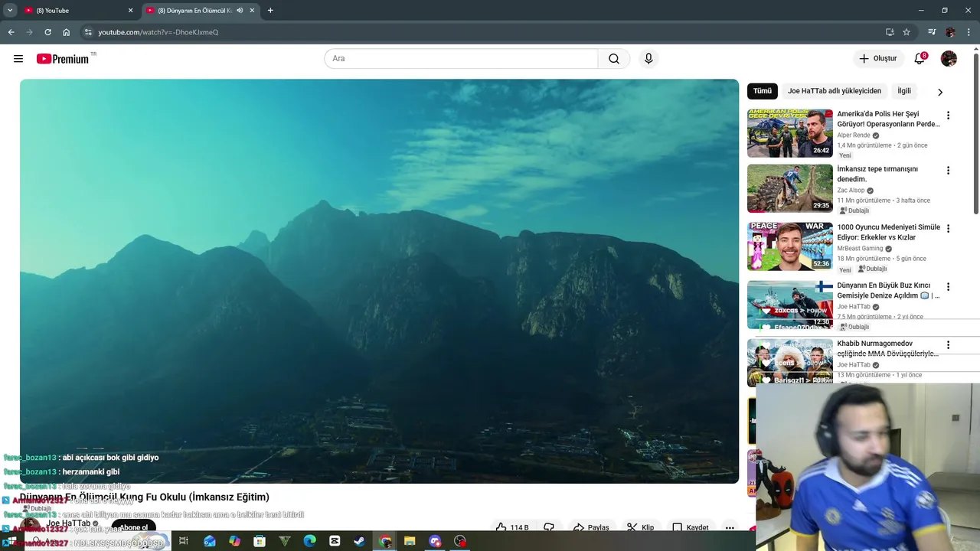The width and height of the screenshot is (980, 551).
Task: Open the tab search dropdown arrow
Action: [10, 11]
